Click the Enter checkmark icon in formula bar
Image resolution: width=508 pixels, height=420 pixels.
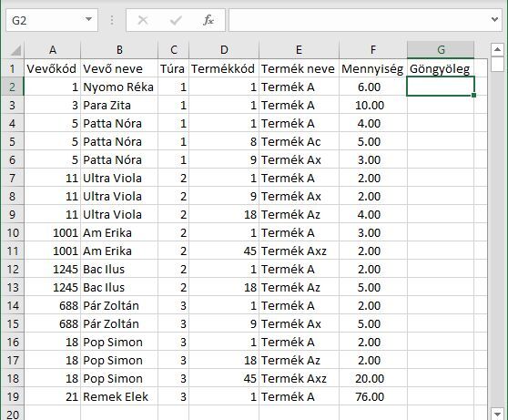tap(176, 20)
